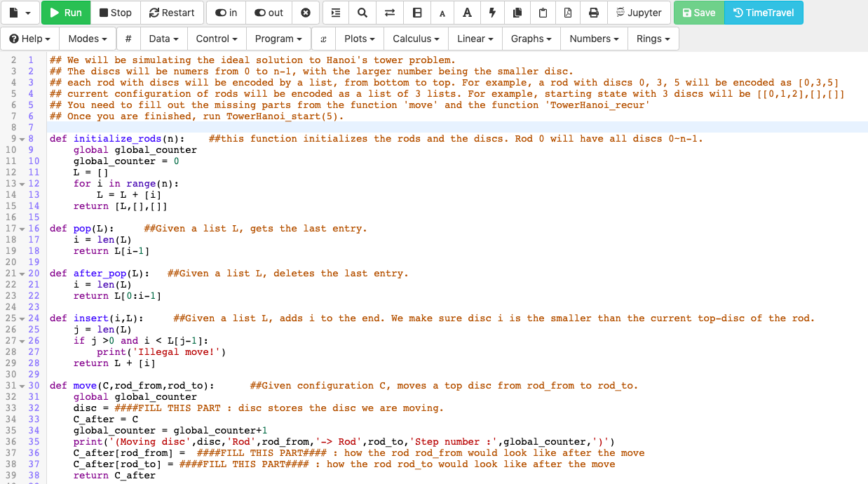
Task: Open the Modes menu
Action: point(87,39)
